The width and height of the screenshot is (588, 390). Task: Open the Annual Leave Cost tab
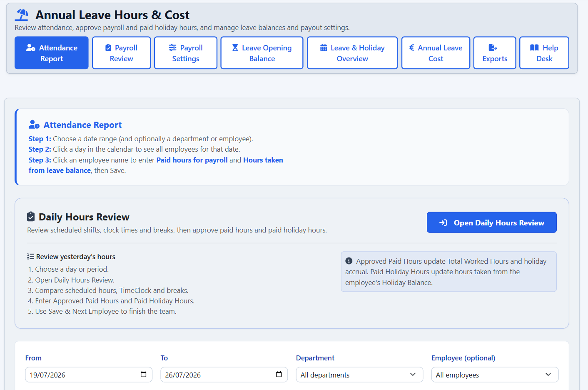click(436, 53)
